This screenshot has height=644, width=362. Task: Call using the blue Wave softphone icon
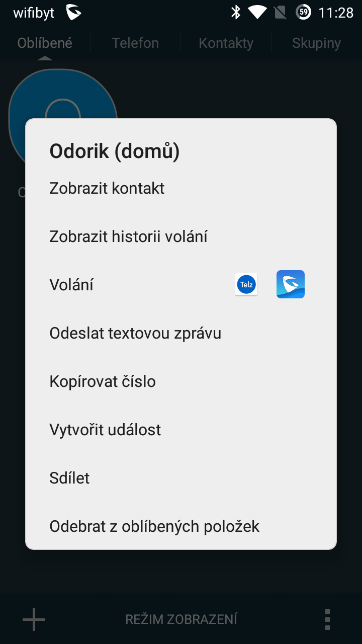(291, 284)
